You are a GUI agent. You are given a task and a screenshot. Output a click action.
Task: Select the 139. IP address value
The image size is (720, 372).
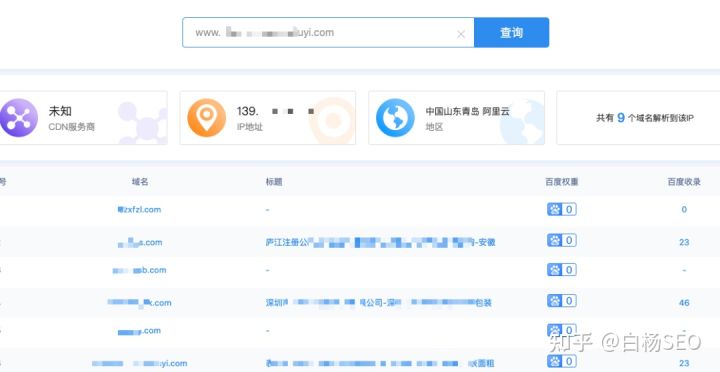point(276,111)
